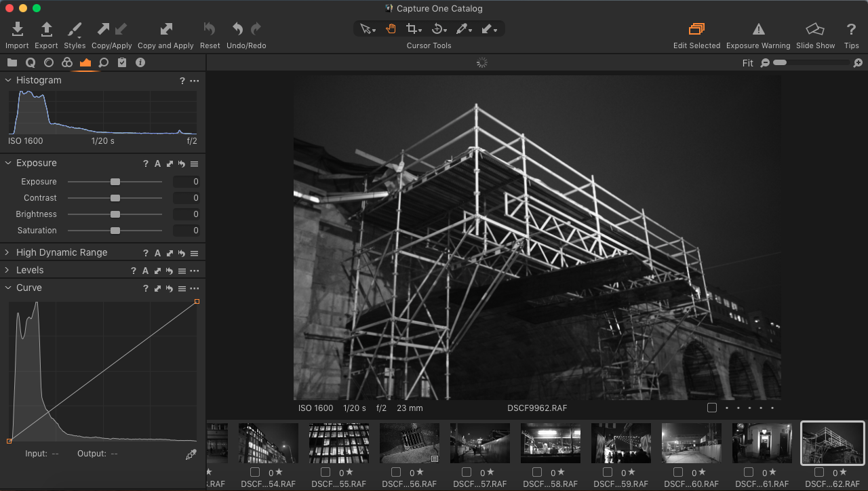
Task: Collapse the Curve panel
Action: click(x=7, y=288)
